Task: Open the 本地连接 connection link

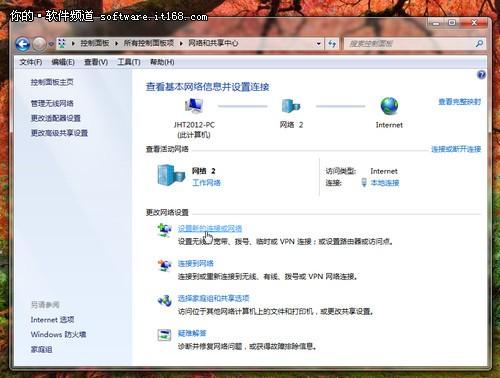Action: (x=385, y=183)
